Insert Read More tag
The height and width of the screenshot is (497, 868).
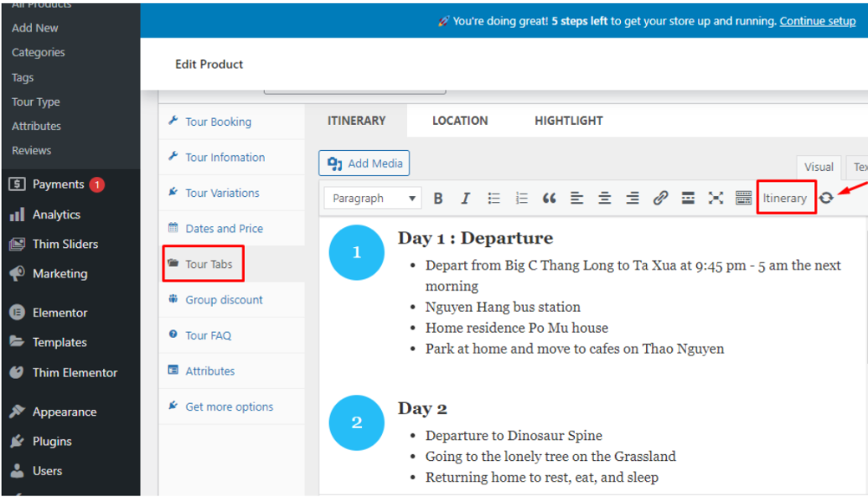(688, 198)
